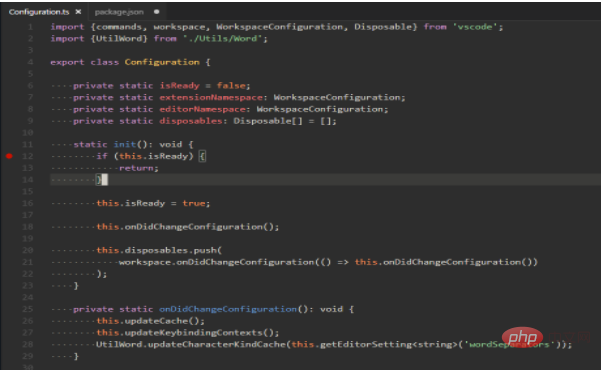The width and height of the screenshot is (601, 370).
Task: Click this.disposables.push( on line 20
Action: [x=159, y=250]
